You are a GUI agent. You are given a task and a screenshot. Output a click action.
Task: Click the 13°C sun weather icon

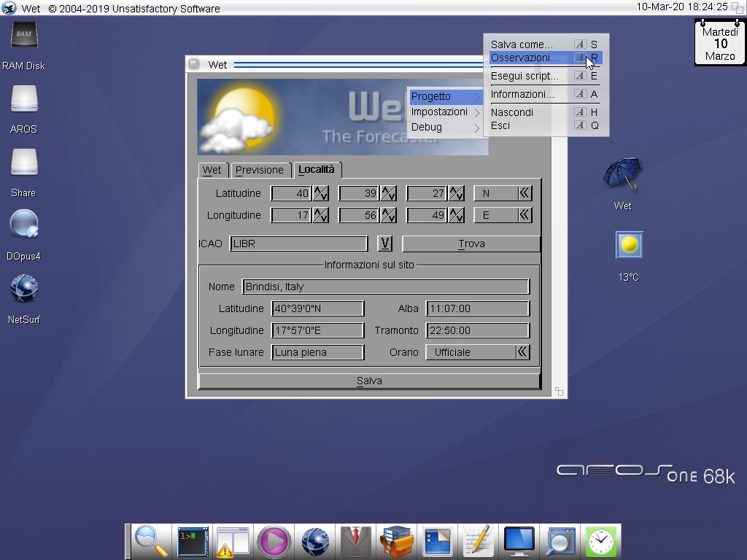[629, 246]
